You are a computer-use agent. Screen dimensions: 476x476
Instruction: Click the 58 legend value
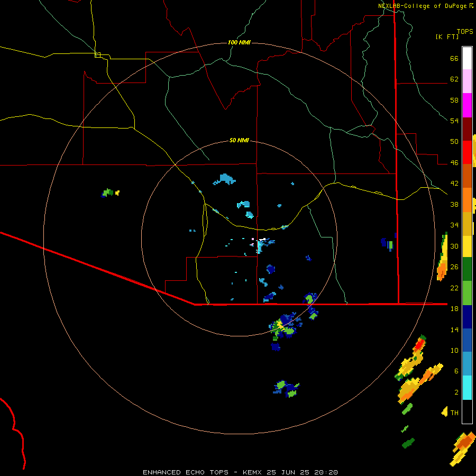tap(454, 100)
